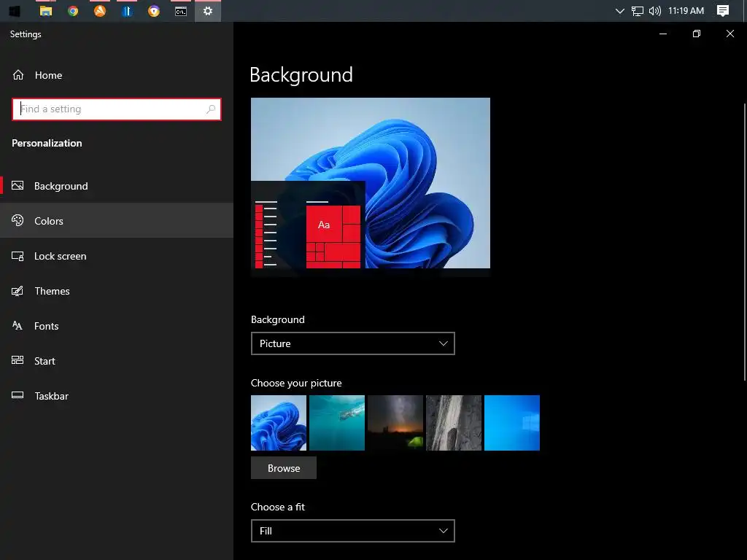Close the Settings window
Viewport: 747px width, 560px height.
coord(729,34)
